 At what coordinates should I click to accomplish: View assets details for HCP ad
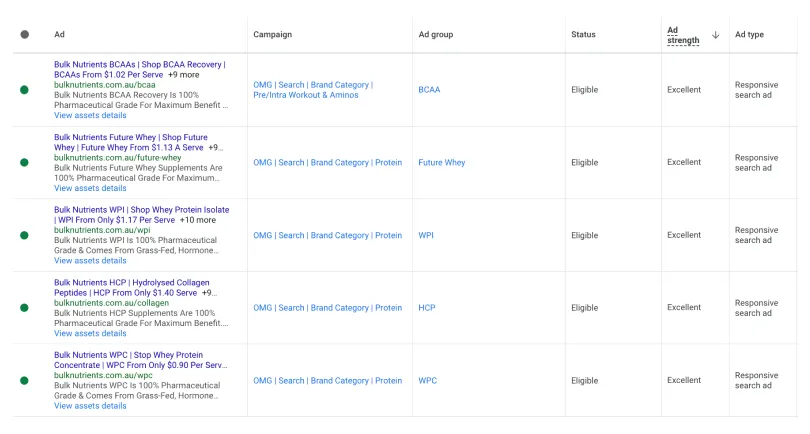(x=90, y=333)
